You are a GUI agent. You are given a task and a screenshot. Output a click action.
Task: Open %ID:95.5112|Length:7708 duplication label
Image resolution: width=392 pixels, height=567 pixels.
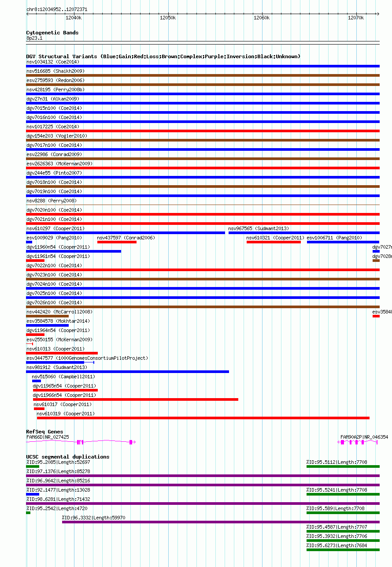[x=337, y=462]
